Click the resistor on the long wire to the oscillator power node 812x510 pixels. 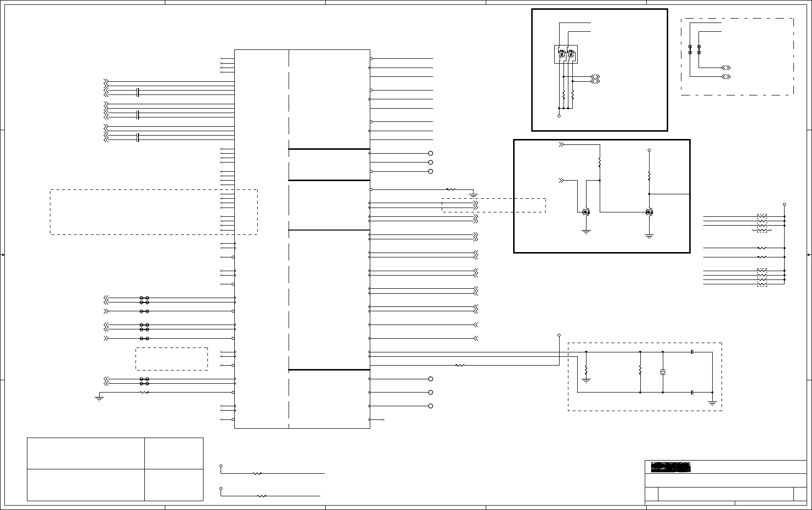point(460,365)
